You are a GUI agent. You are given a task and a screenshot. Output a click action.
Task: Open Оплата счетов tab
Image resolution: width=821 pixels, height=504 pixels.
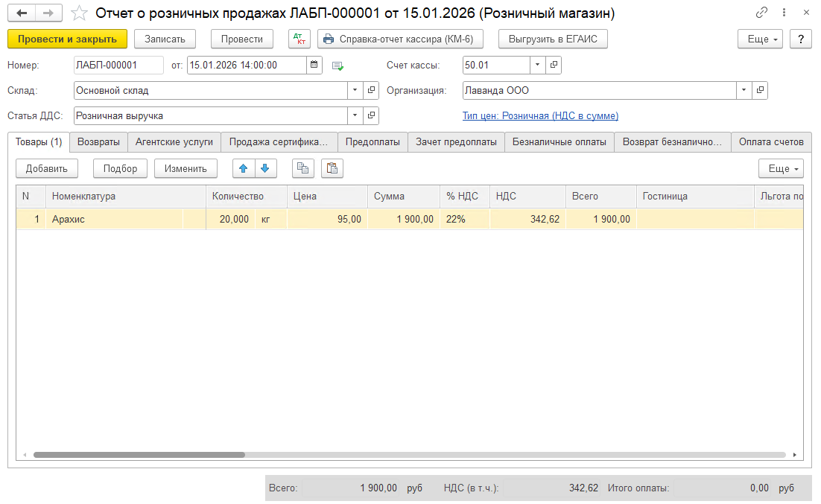(x=771, y=142)
